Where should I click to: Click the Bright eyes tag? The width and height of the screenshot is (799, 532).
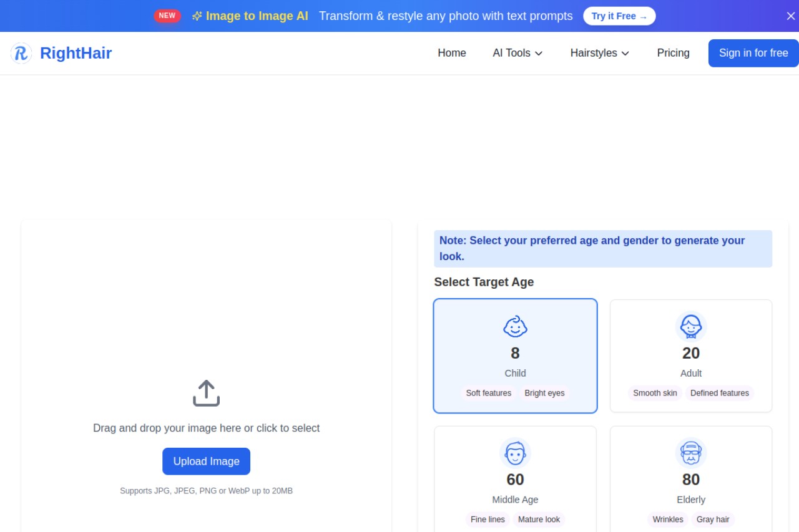(544, 393)
